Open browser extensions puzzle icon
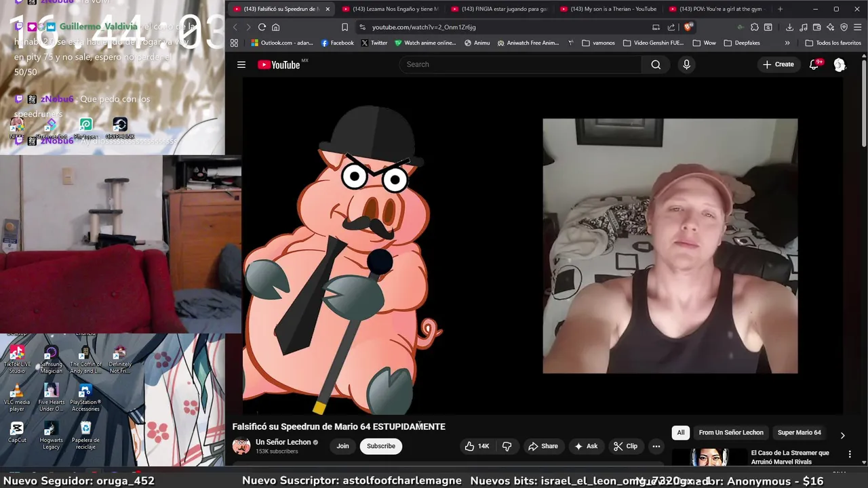This screenshot has height=488, width=868. pos(755,27)
